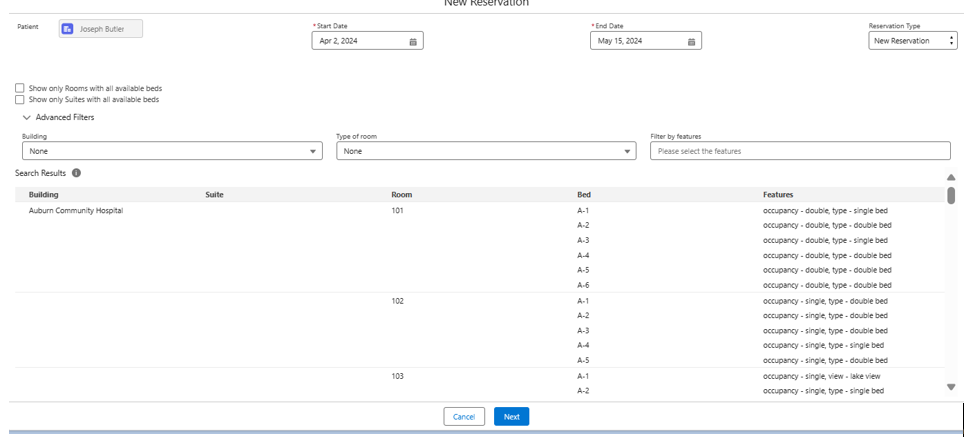This screenshot has width=980, height=441.
Task: Open the Type of room dropdown
Action: 485,151
